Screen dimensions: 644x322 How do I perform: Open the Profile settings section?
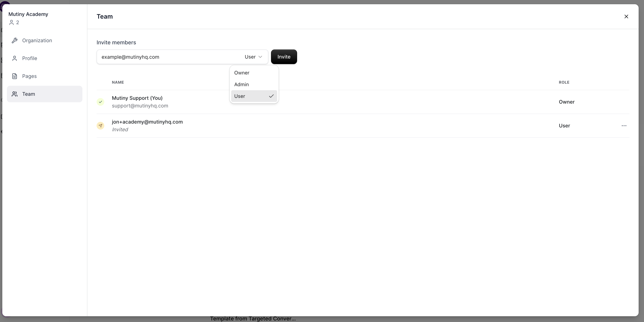(x=44, y=58)
